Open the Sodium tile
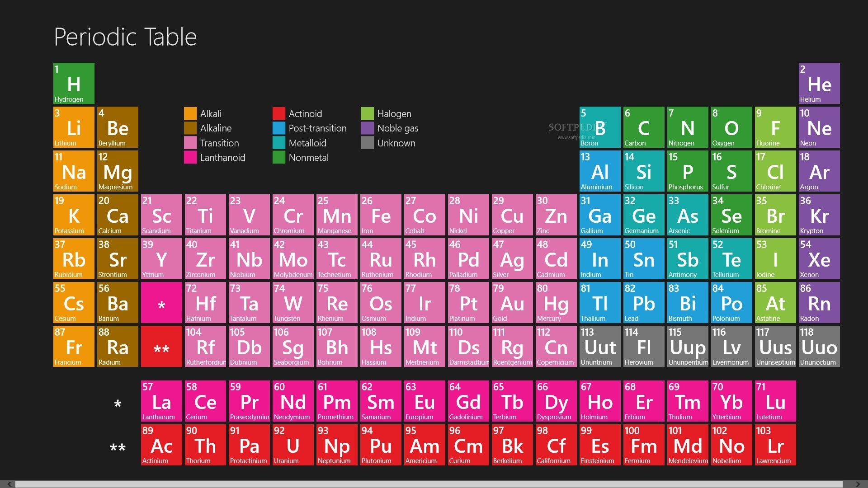868x488 pixels. (x=74, y=171)
